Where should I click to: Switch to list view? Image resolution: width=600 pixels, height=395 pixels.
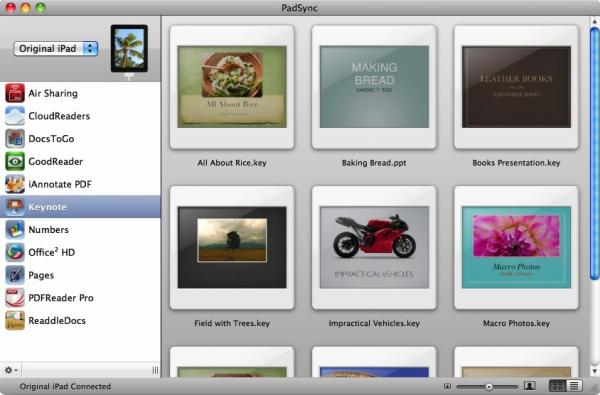click(574, 385)
